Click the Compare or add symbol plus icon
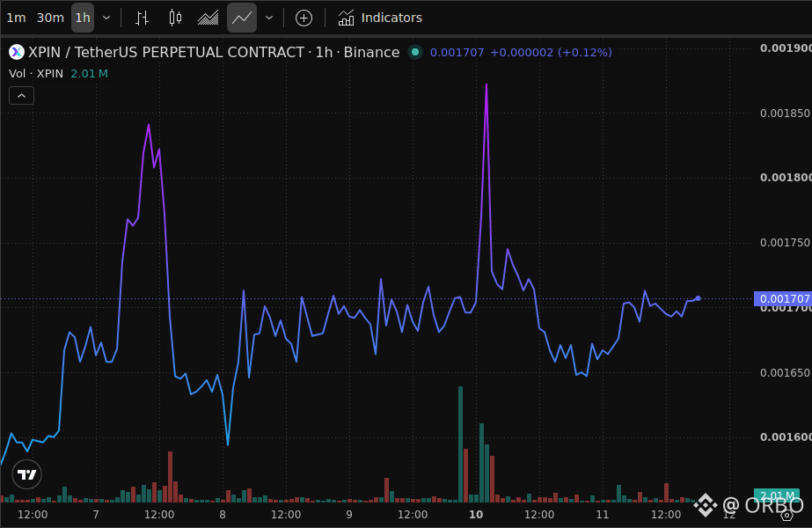The image size is (812, 528). [304, 18]
